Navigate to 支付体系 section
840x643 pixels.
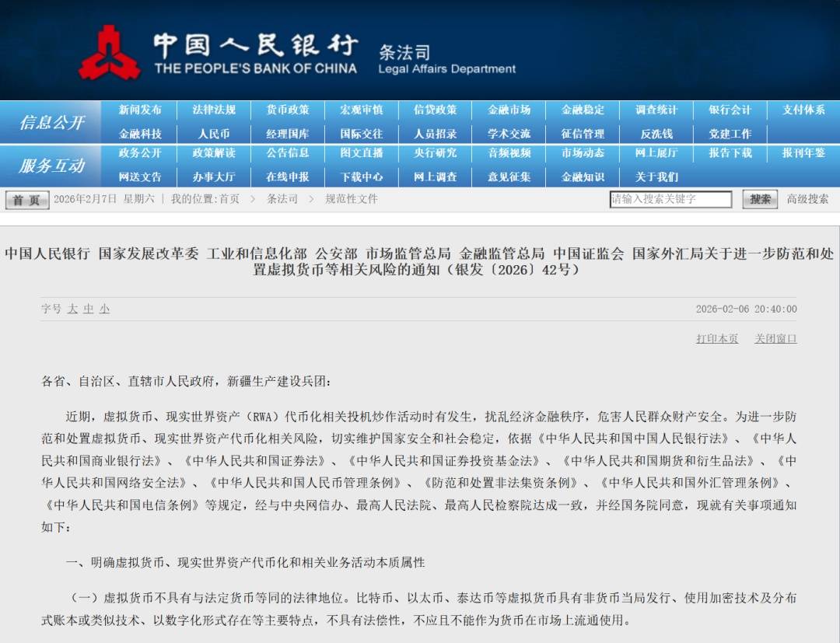tap(803, 110)
